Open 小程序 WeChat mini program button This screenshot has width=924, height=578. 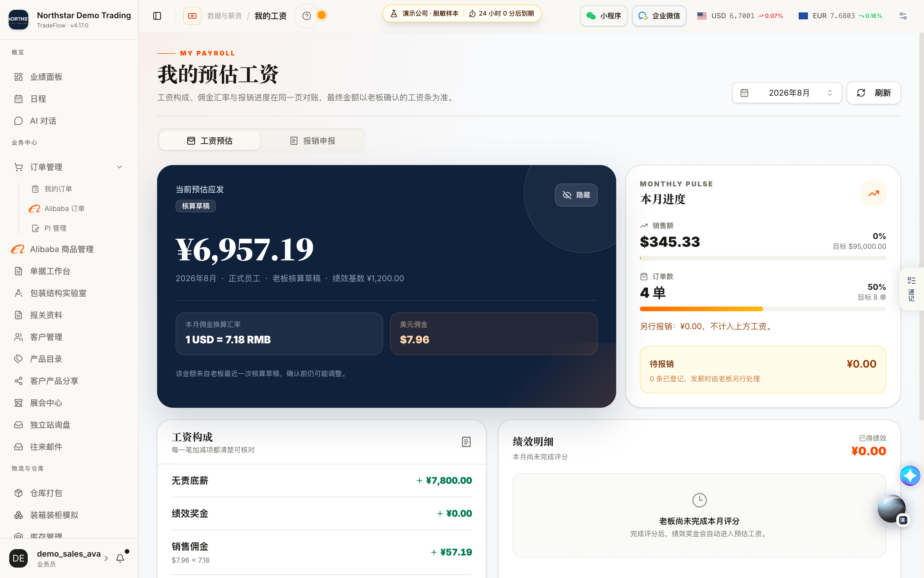click(x=604, y=16)
